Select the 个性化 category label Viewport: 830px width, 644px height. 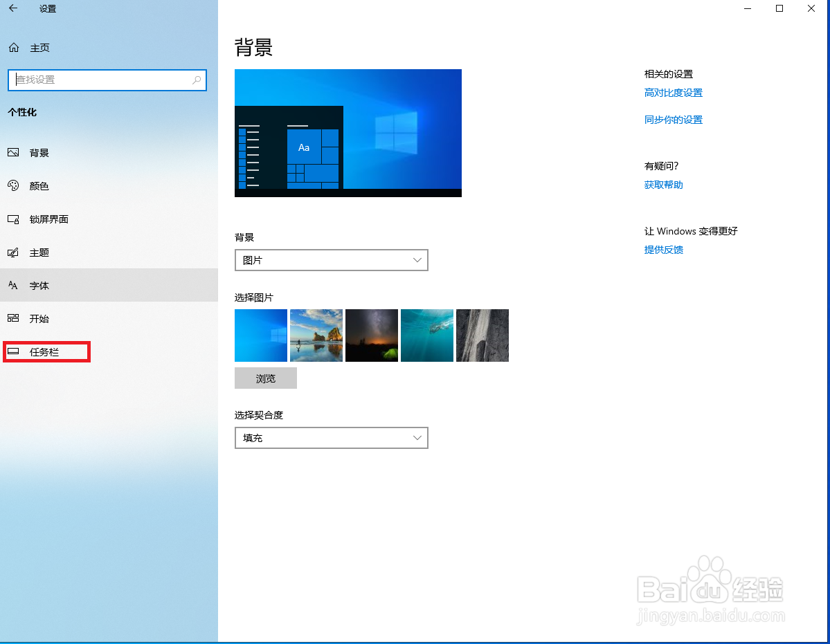tap(22, 112)
